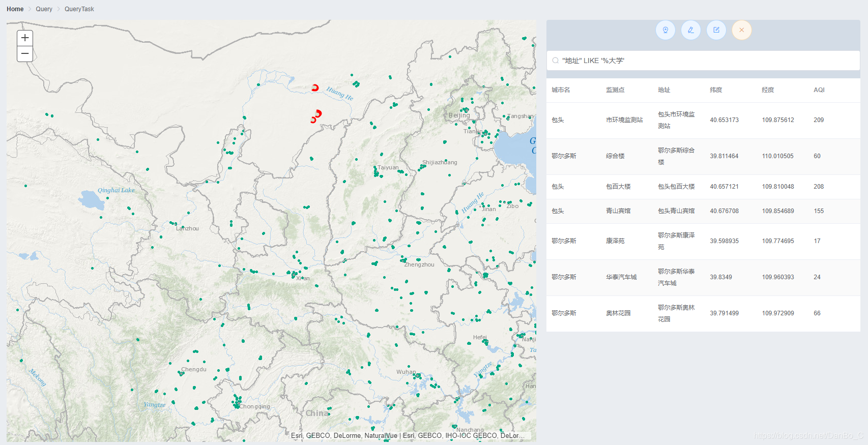Click latitude value 39.8349
868x445 pixels.
721,277
